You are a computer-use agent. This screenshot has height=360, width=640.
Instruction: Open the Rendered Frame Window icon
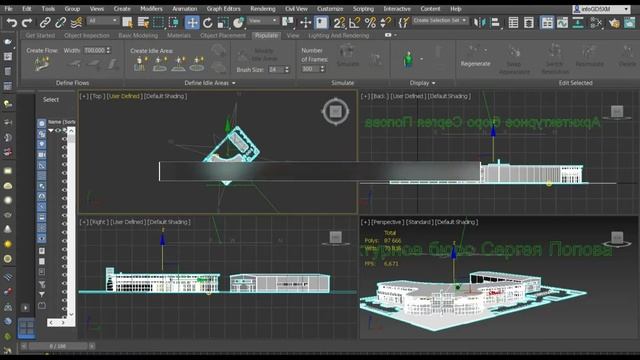tap(629, 22)
